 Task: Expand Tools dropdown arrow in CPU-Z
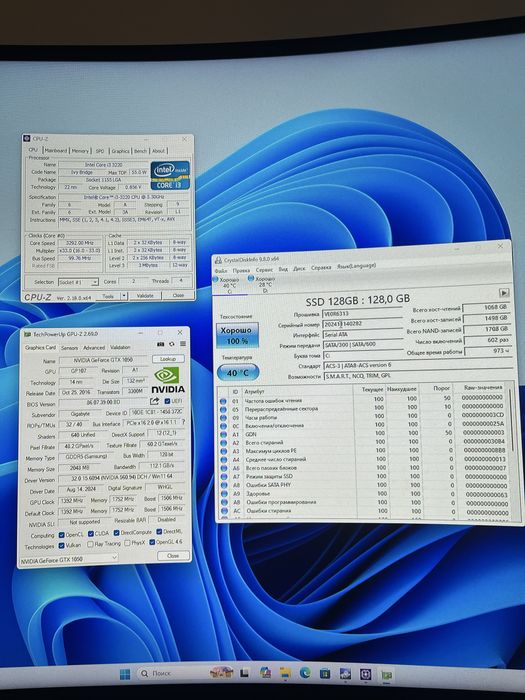(124, 296)
